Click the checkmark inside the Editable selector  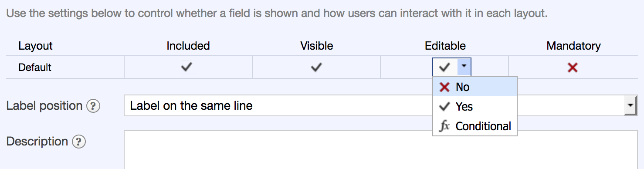[x=445, y=67]
